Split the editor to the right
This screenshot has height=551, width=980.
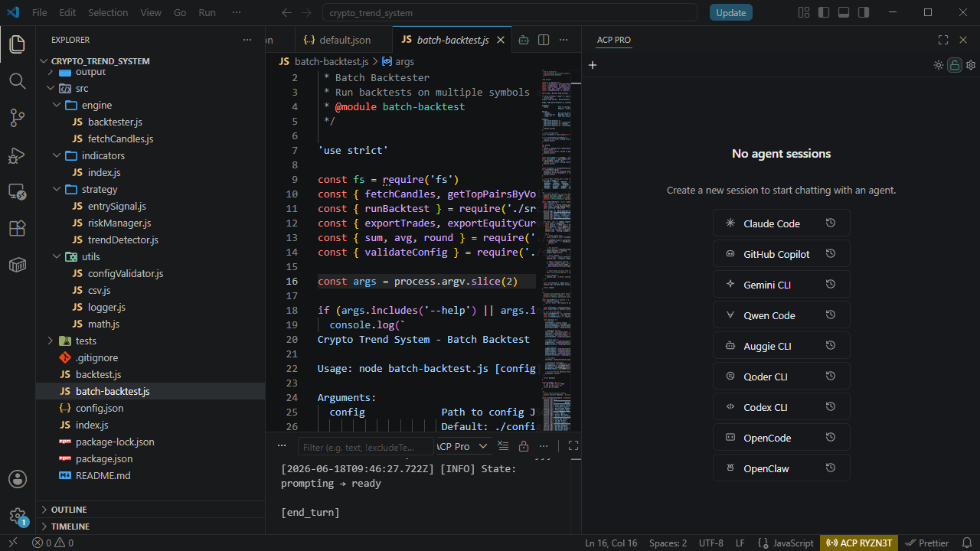tap(544, 40)
